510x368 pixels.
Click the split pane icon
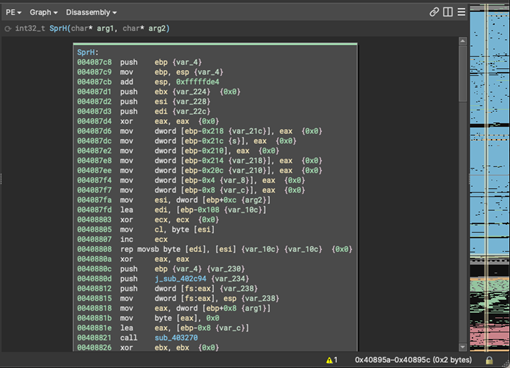coord(448,12)
